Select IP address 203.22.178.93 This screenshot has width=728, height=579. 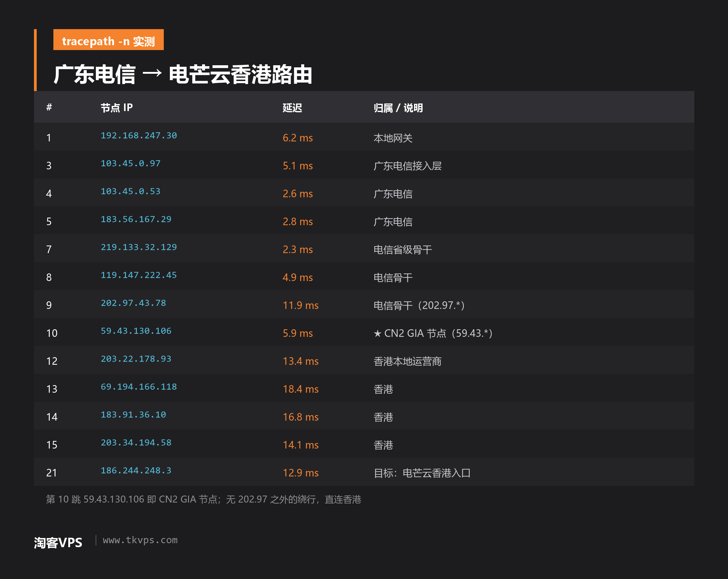[x=136, y=359]
